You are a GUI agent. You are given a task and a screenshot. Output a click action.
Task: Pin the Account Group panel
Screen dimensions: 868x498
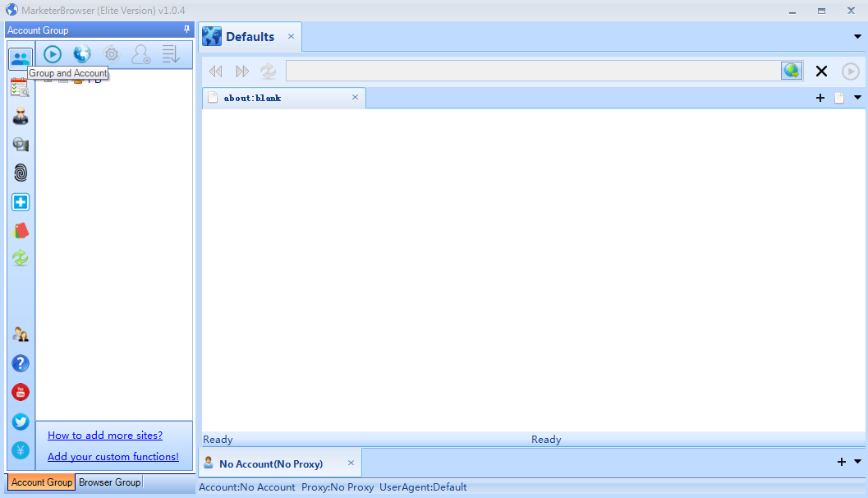click(186, 30)
